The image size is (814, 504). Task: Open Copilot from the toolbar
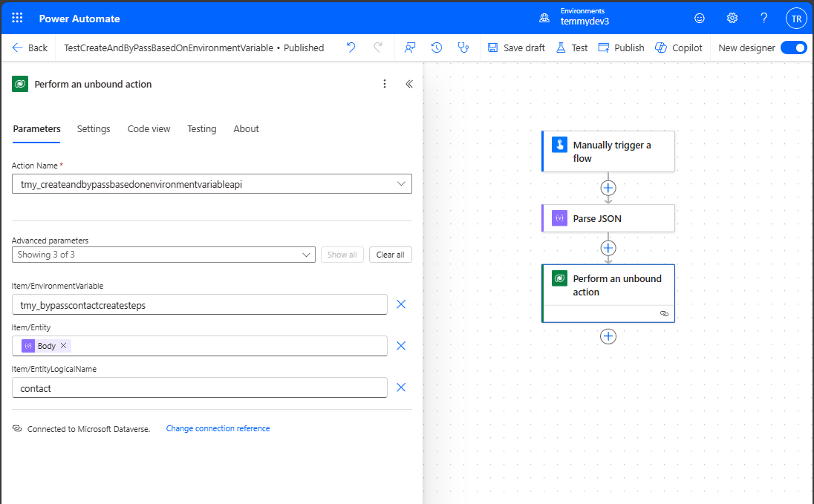(x=679, y=48)
